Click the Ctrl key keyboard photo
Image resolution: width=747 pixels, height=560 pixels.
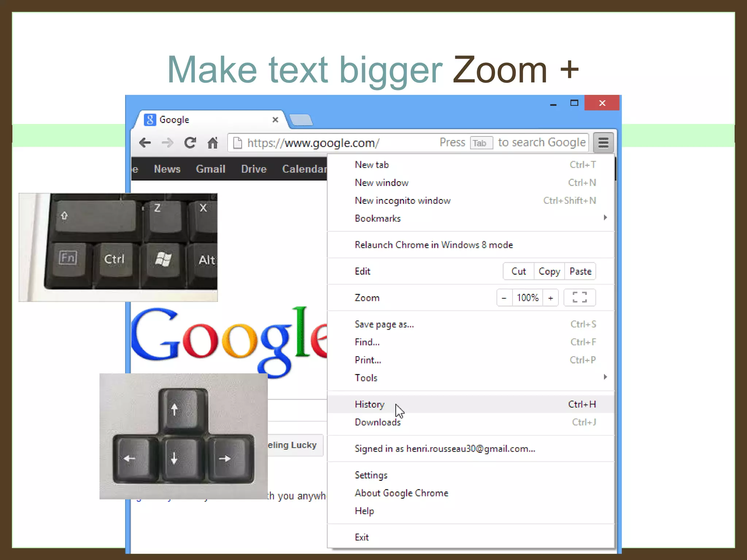(118, 247)
